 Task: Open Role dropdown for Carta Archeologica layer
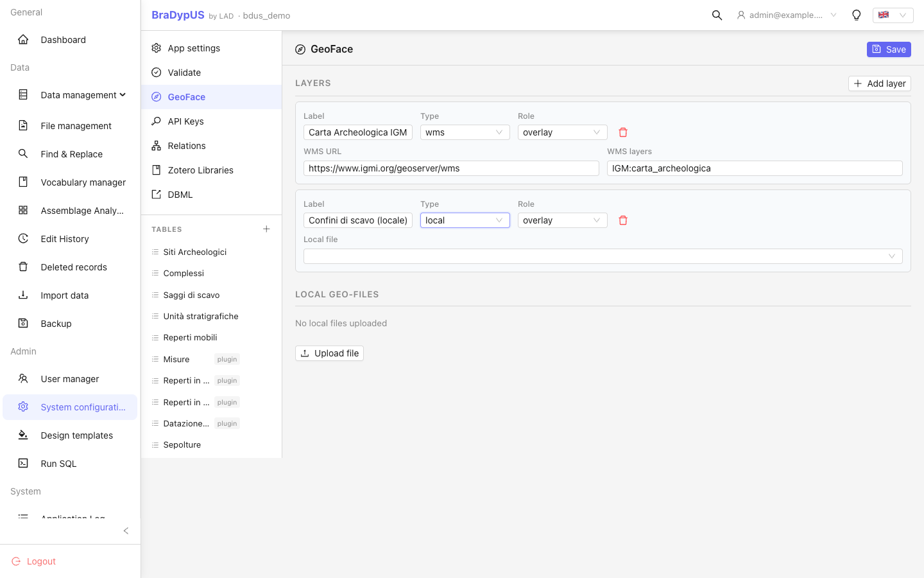pyautogui.click(x=563, y=132)
